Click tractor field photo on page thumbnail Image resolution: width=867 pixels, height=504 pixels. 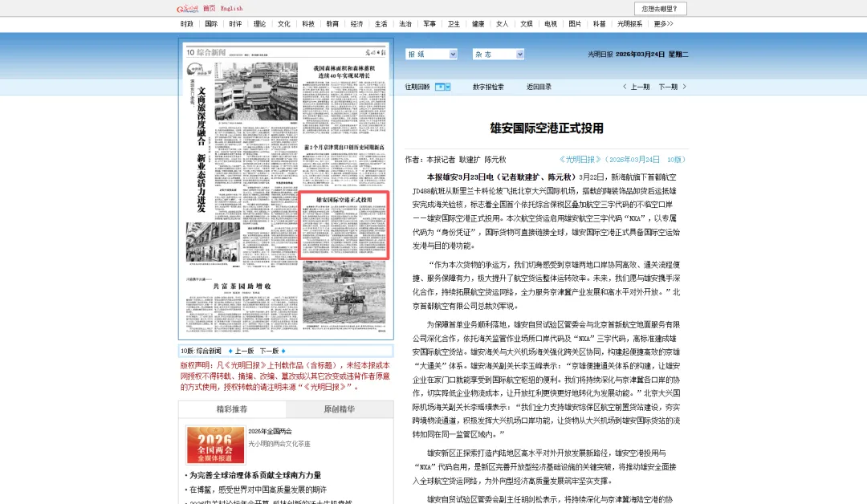click(x=344, y=292)
